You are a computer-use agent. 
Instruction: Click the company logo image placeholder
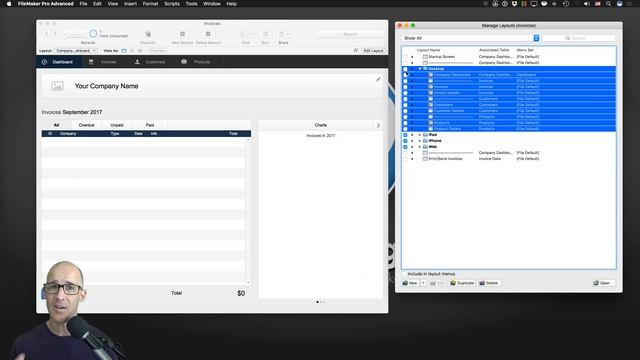pyautogui.click(x=57, y=86)
